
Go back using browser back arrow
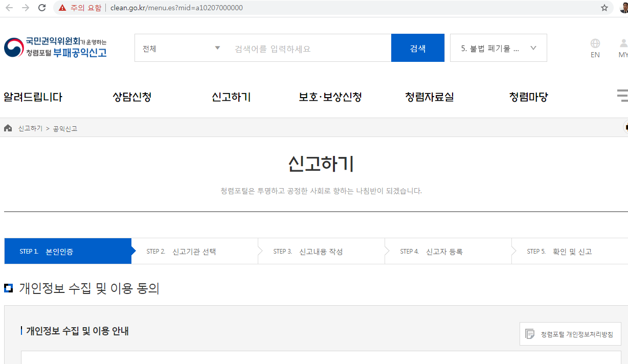9,8
